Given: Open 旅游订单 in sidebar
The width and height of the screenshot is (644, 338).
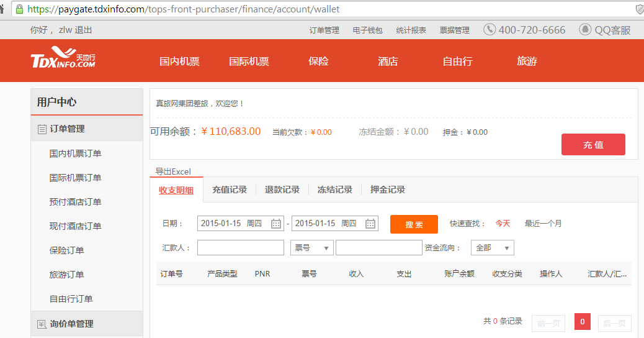Looking at the screenshot, I should click(x=66, y=275).
